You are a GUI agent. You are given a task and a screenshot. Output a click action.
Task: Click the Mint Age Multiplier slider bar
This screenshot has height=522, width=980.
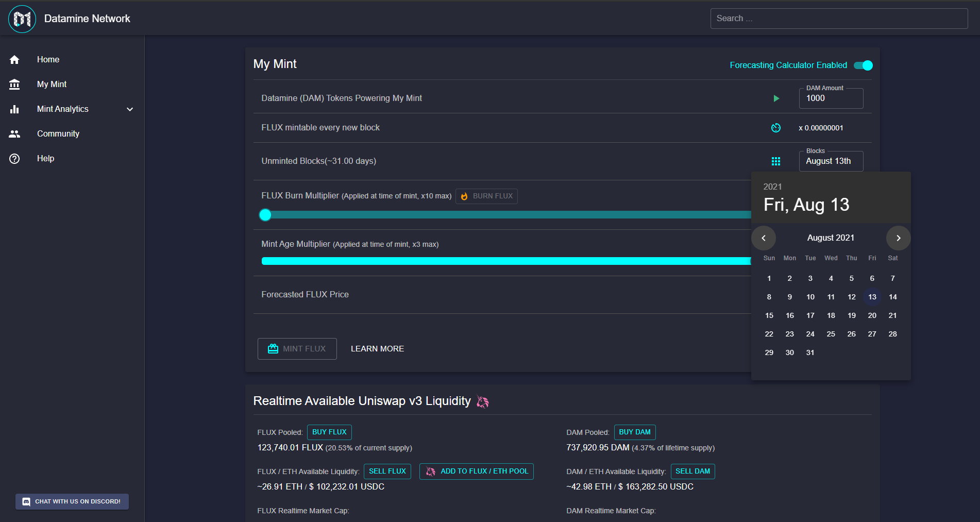506,261
